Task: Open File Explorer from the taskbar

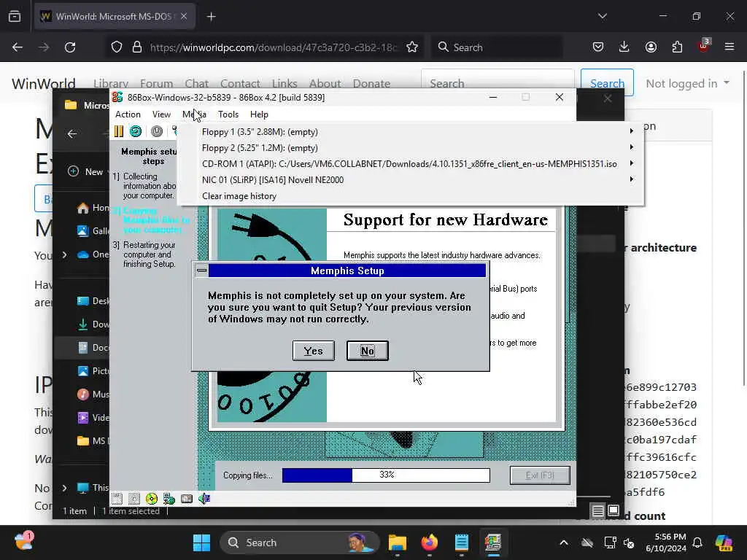Action: click(398, 542)
